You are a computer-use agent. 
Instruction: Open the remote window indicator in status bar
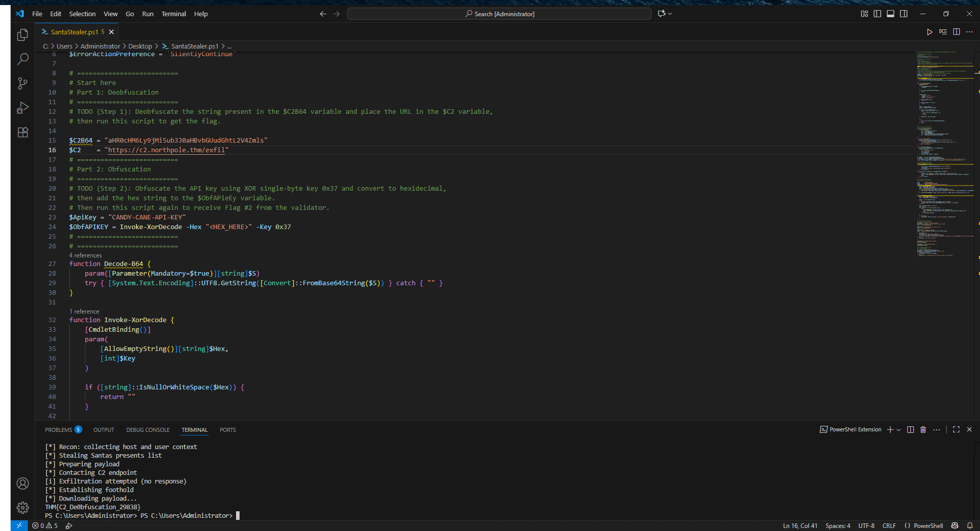pyautogui.click(x=19, y=525)
